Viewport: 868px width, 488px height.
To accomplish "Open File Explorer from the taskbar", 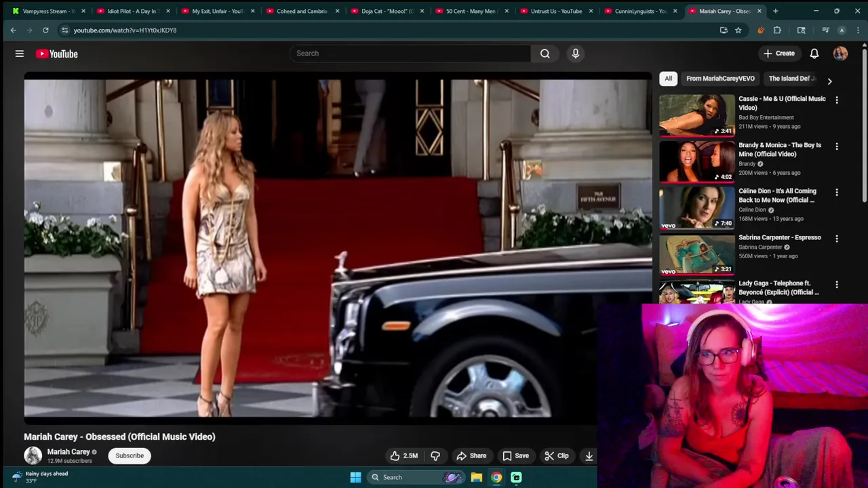I will pyautogui.click(x=477, y=477).
